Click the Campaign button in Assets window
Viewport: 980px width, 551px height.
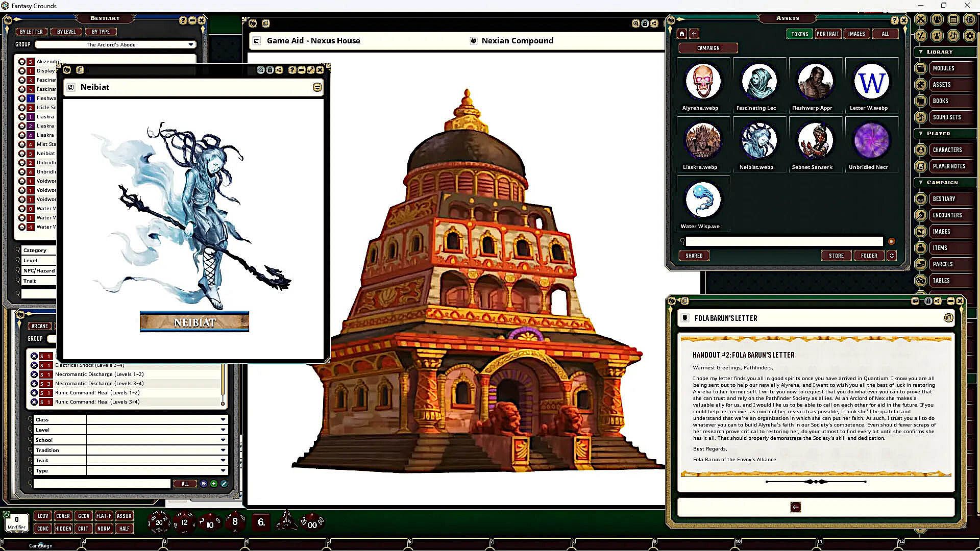(x=708, y=48)
